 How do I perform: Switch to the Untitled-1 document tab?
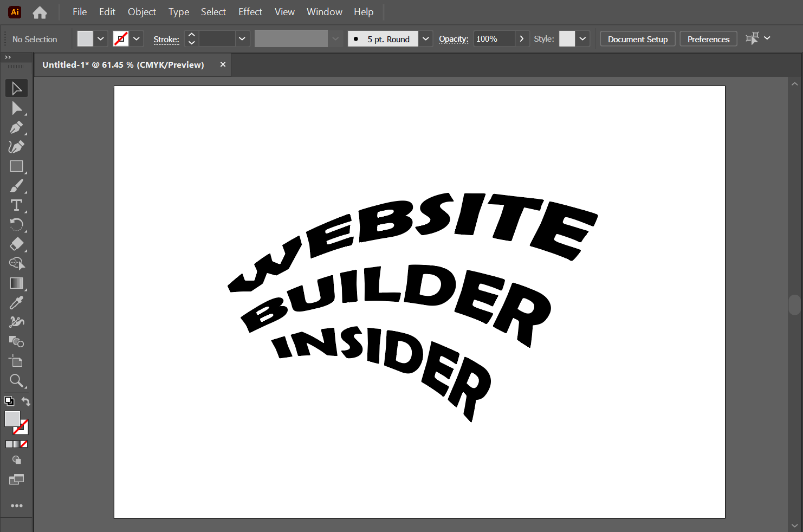pos(123,64)
